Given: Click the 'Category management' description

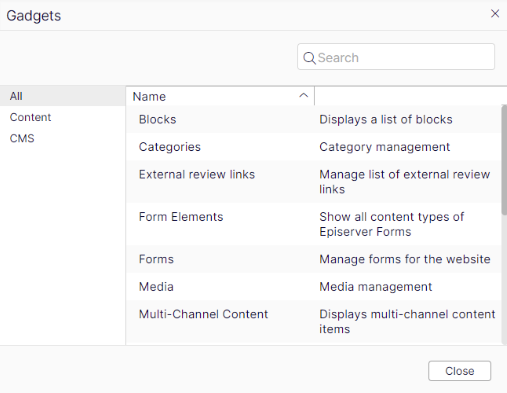Looking at the screenshot, I should click(x=385, y=147).
